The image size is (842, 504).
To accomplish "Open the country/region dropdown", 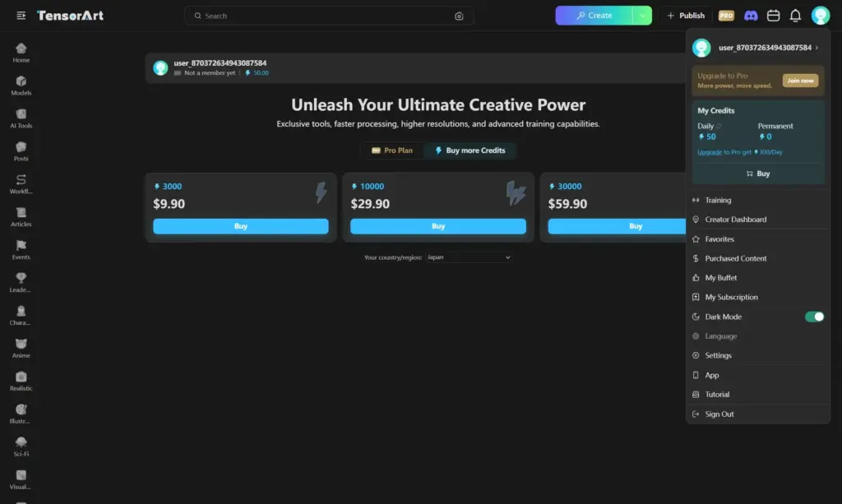I will click(469, 257).
